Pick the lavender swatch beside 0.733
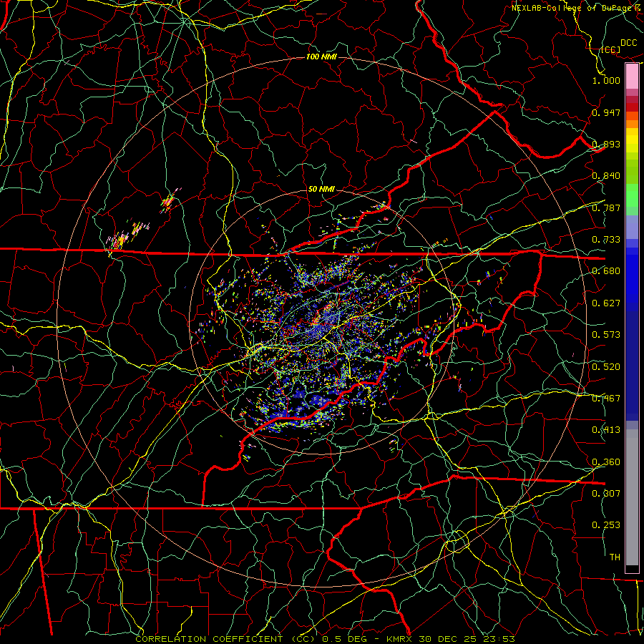The image size is (644, 644). (x=632, y=227)
